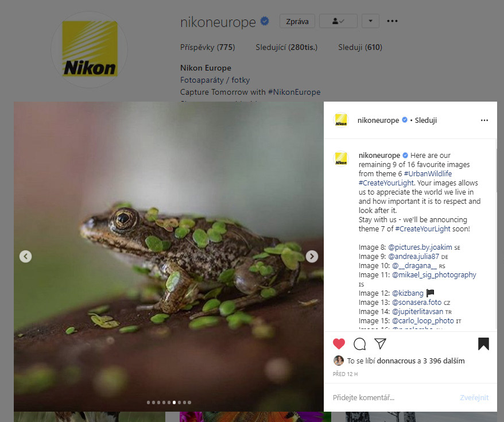Click Nikon avatar beside the caption
Viewport: 504px width, 422px height.
point(341,158)
